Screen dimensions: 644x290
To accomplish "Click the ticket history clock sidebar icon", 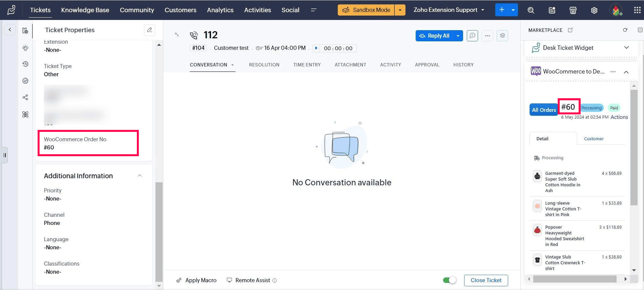I will click(25, 64).
